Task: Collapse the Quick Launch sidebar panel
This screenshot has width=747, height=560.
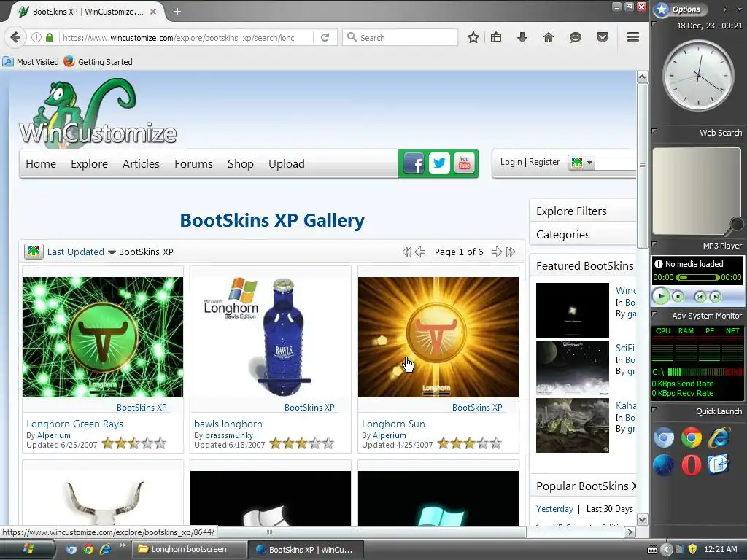Action: [654, 410]
